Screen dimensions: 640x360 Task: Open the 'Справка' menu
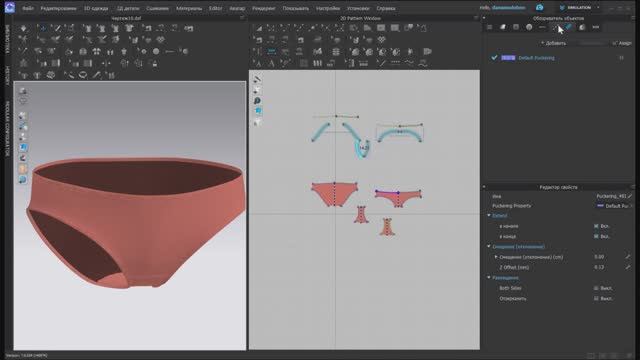386,8
